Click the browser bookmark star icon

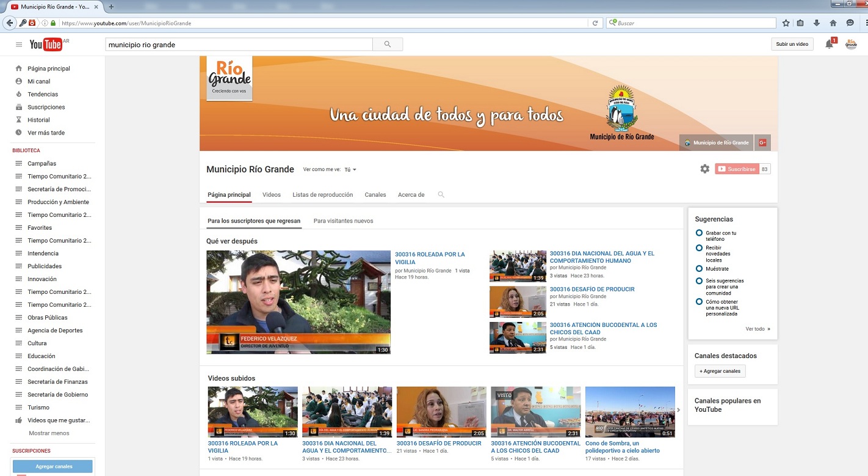(x=786, y=23)
